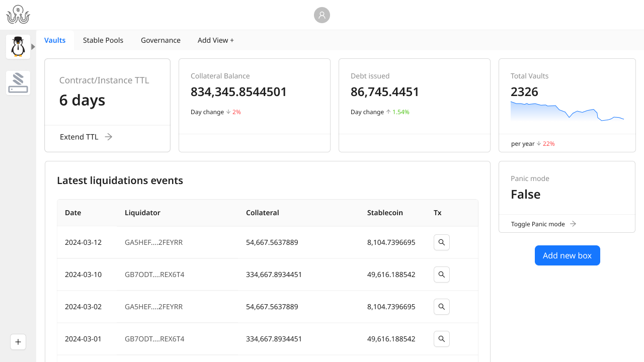
Task: Select the penguin project icon in sidebar
Action: [18, 47]
